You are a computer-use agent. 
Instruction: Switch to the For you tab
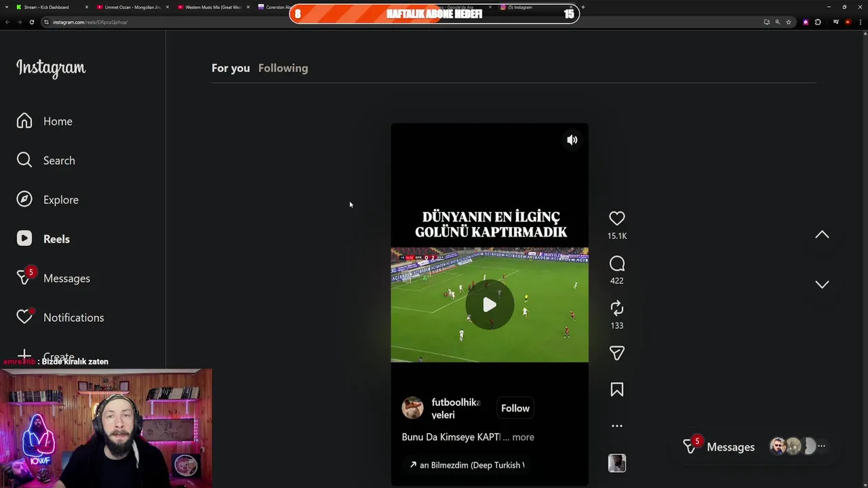click(231, 68)
